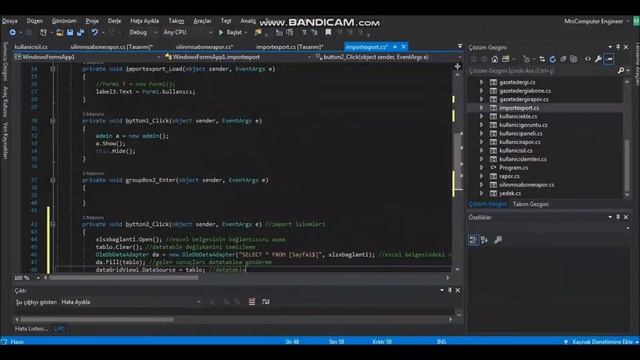
Task: Click the Property Pages wrench in Özellikler panel
Action: (x=498, y=240)
